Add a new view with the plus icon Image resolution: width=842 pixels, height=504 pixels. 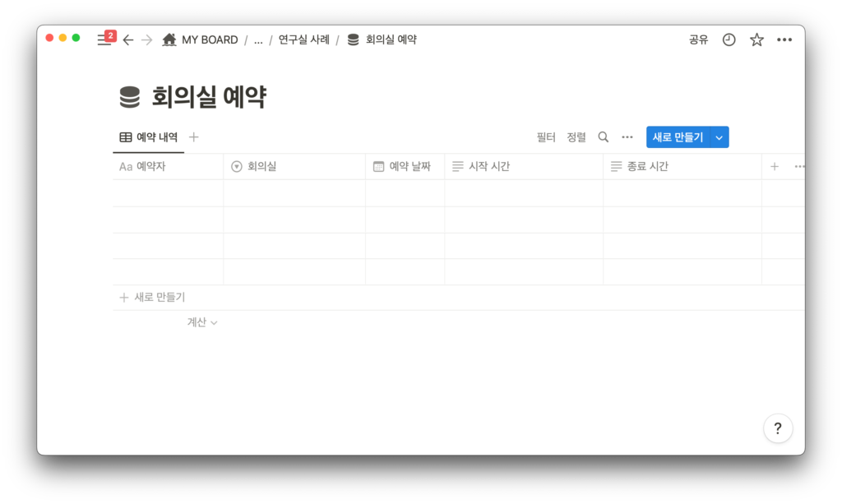pyautogui.click(x=193, y=136)
